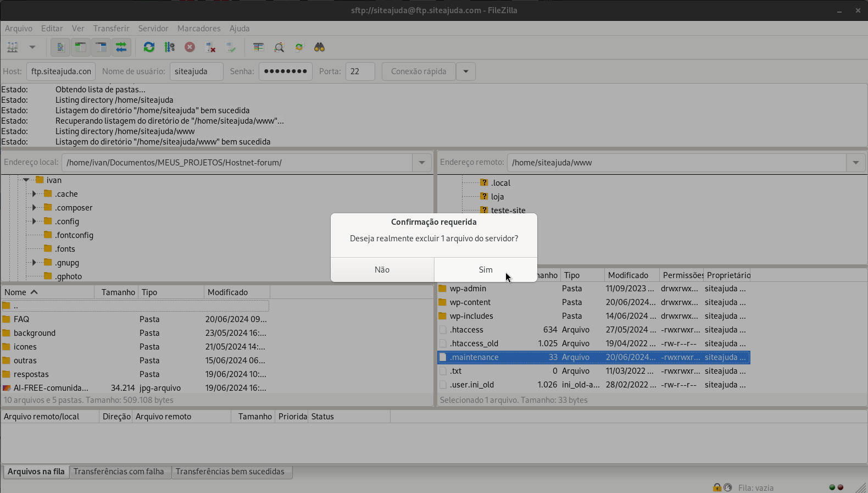Click the lock encryption status icon
Screen dimensions: 868x493
[717, 488]
